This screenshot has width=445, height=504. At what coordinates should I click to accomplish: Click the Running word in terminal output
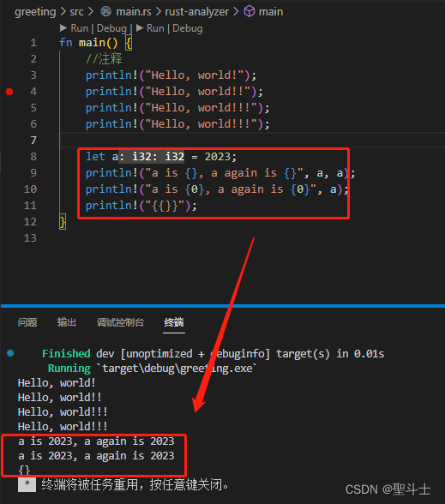pos(69,369)
